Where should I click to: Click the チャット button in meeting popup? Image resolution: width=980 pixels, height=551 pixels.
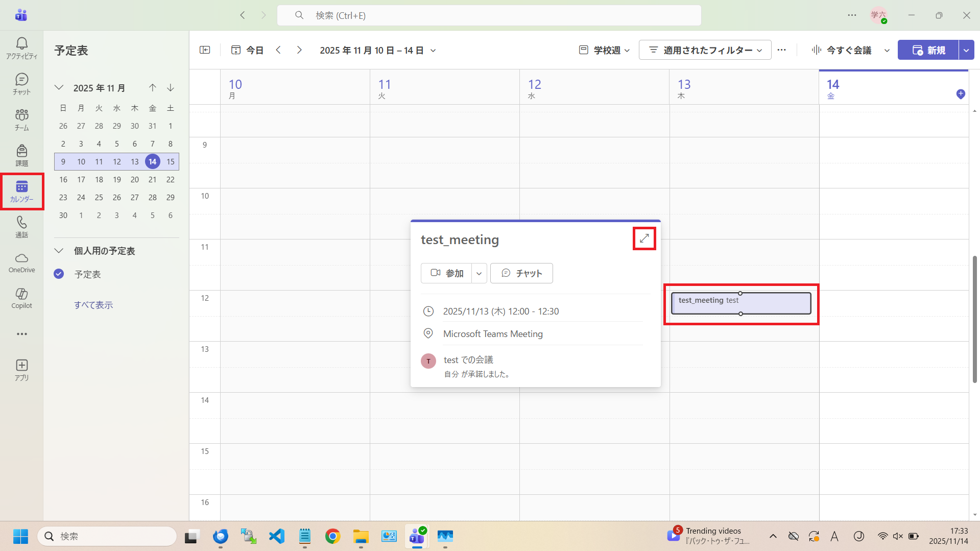point(521,273)
